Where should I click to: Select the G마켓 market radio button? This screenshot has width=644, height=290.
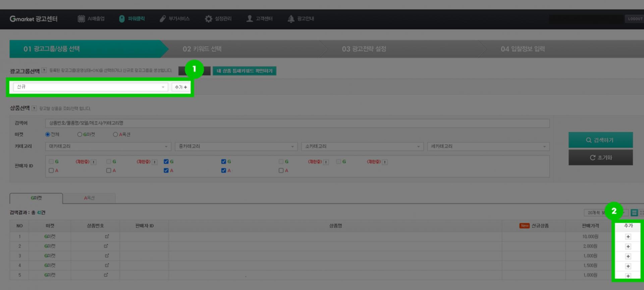[80, 134]
